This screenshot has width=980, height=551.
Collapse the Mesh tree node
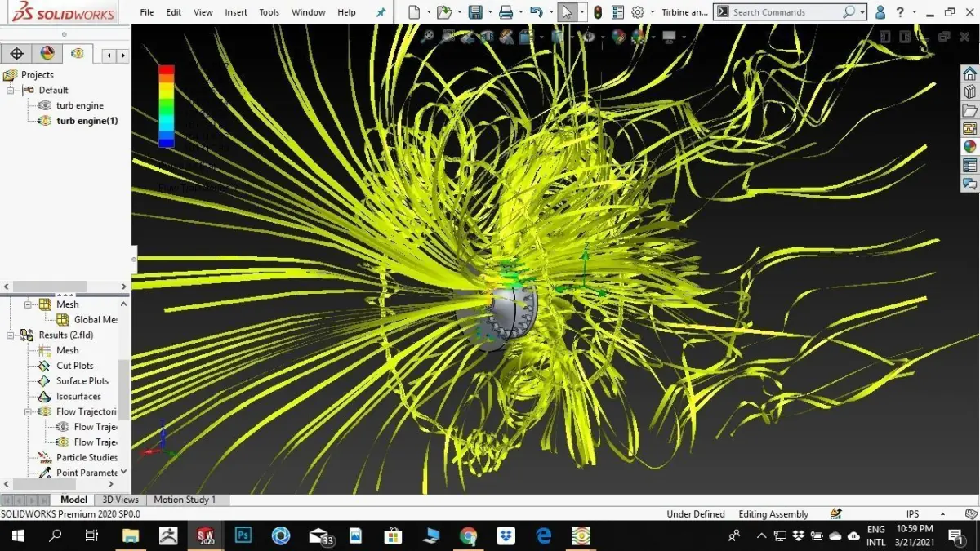pos(27,304)
